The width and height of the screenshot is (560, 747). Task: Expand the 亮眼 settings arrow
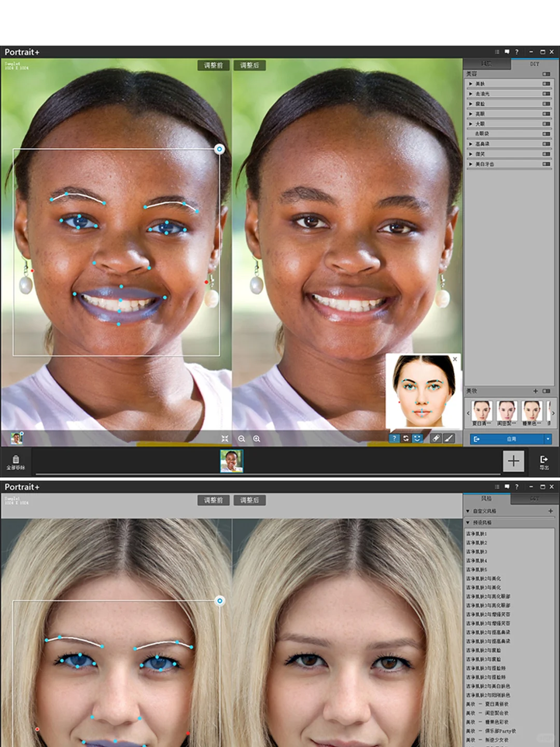coord(471,114)
